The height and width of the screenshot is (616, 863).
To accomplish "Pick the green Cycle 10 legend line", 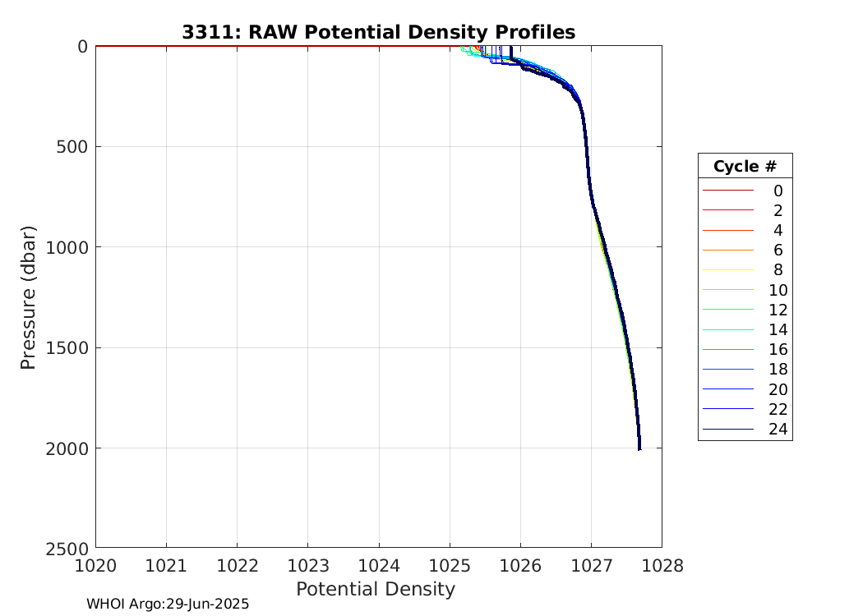I will [727, 290].
